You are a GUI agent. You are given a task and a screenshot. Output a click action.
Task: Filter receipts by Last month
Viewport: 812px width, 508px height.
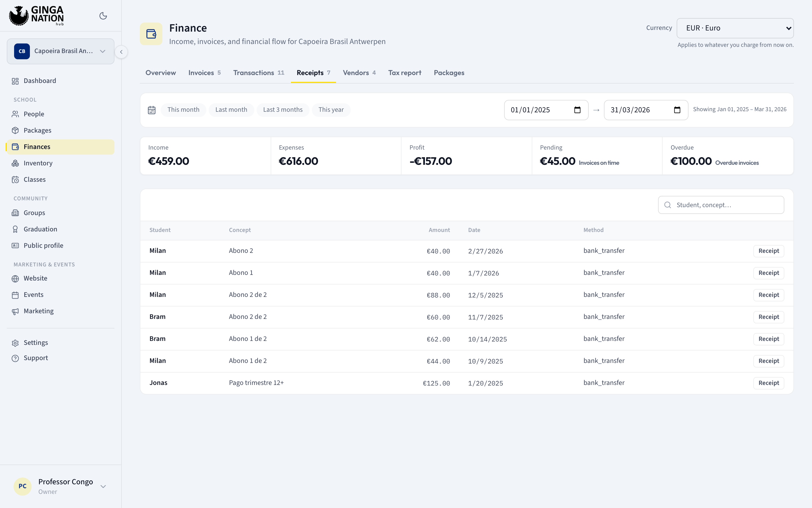(231, 110)
